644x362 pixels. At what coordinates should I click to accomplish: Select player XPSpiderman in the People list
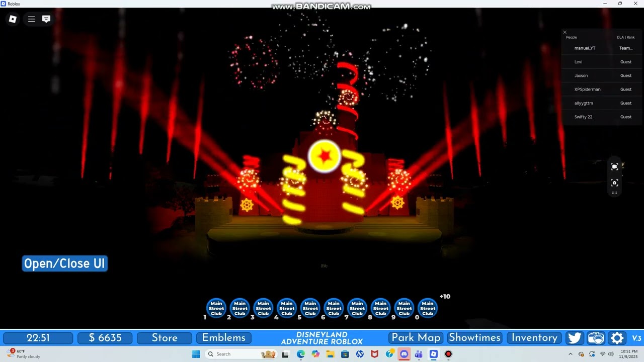coord(602,89)
